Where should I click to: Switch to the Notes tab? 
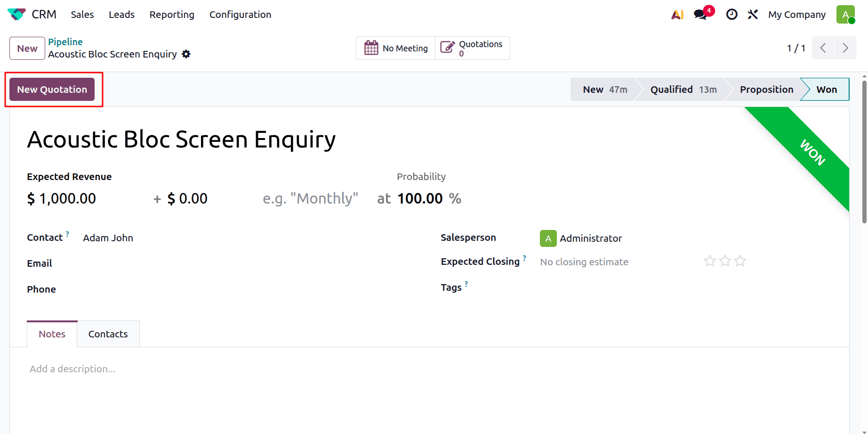tap(52, 334)
